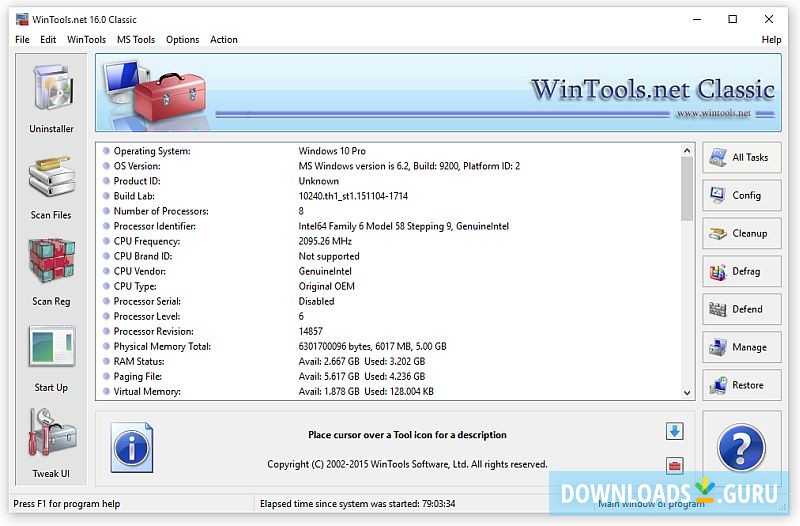This screenshot has width=800, height=526.
Task: Click the WinTools.net title bar app icon
Action: (x=22, y=19)
